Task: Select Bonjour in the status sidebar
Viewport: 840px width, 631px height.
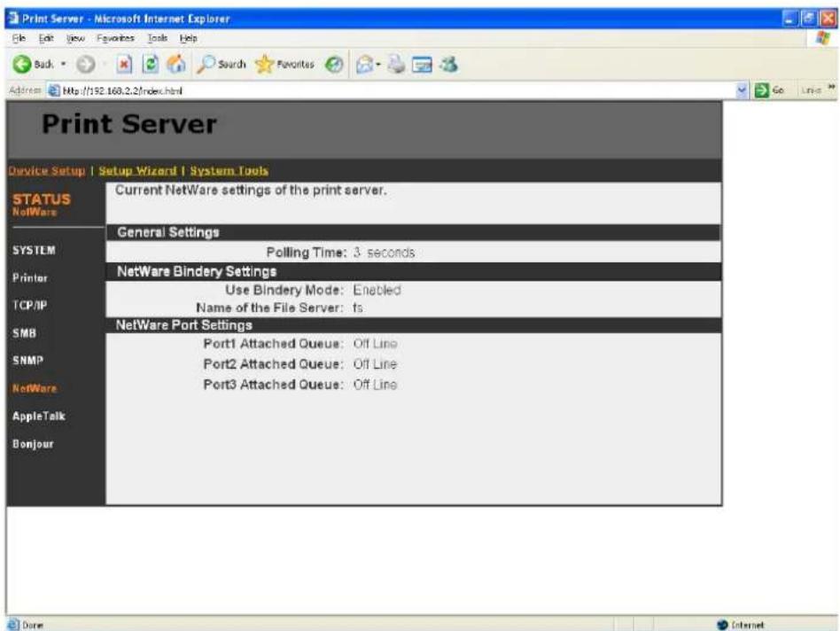Action: tap(33, 444)
